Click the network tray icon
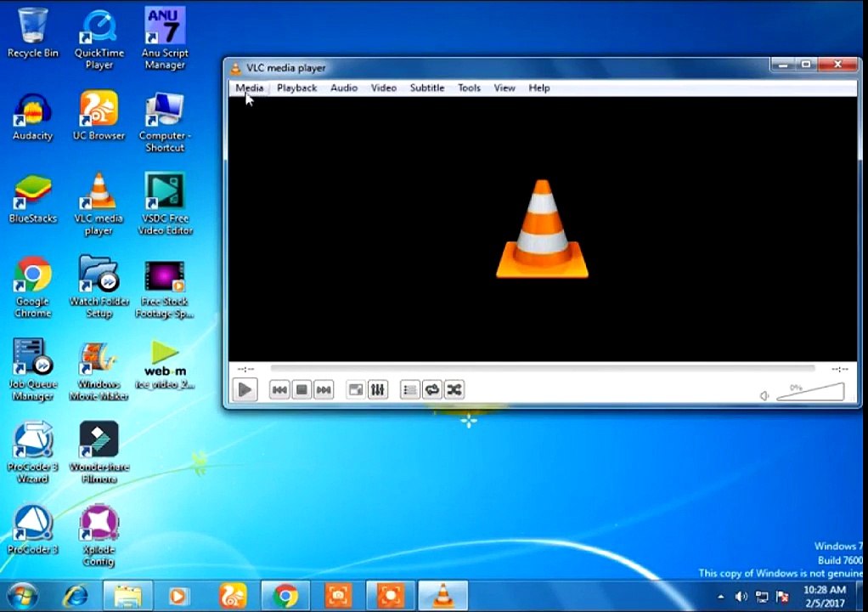The height and width of the screenshot is (612, 868). click(x=762, y=597)
